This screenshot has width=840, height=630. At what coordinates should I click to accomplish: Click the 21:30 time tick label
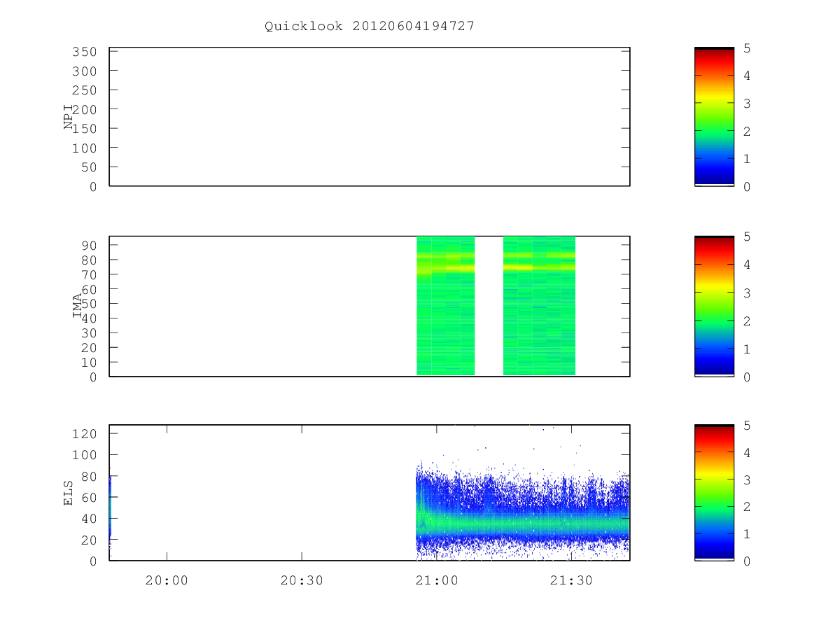[x=571, y=581]
